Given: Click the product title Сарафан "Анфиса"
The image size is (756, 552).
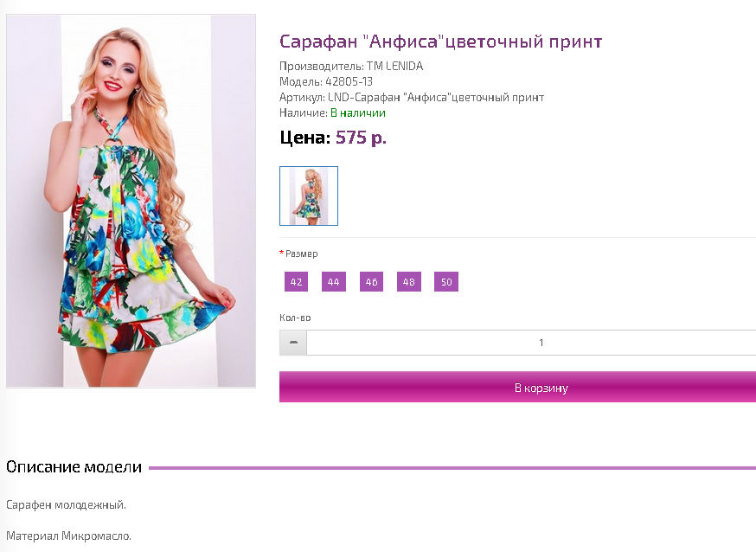Looking at the screenshot, I should click(x=440, y=42).
